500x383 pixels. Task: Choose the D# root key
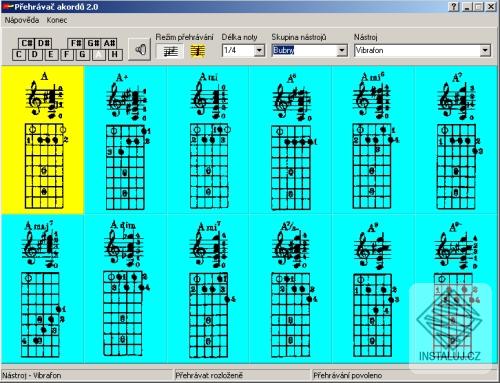pos(43,43)
